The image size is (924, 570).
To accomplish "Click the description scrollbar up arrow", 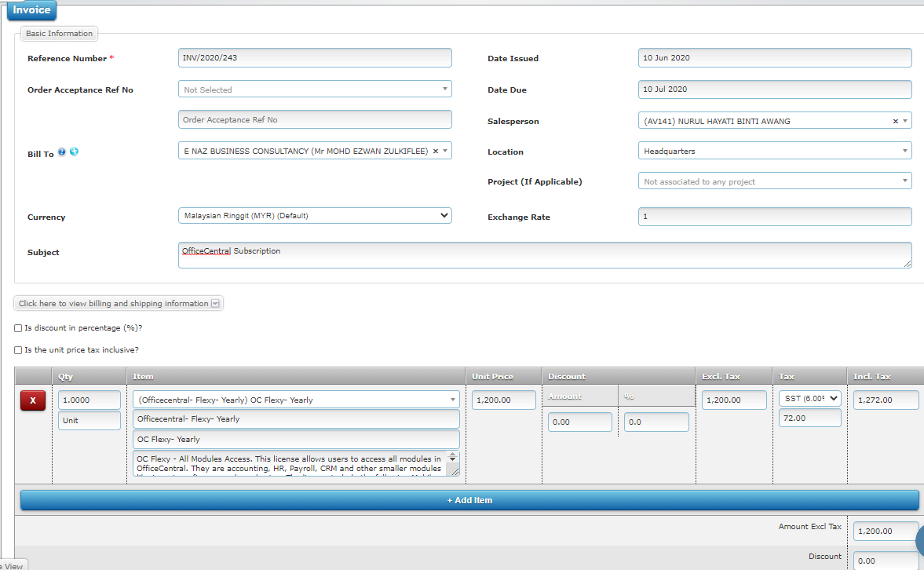I will [x=452, y=455].
